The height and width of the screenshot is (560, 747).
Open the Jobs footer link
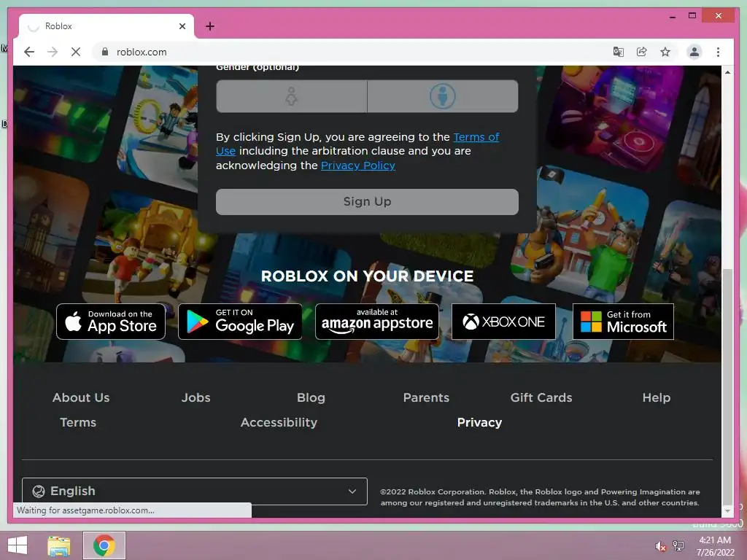pyautogui.click(x=196, y=397)
